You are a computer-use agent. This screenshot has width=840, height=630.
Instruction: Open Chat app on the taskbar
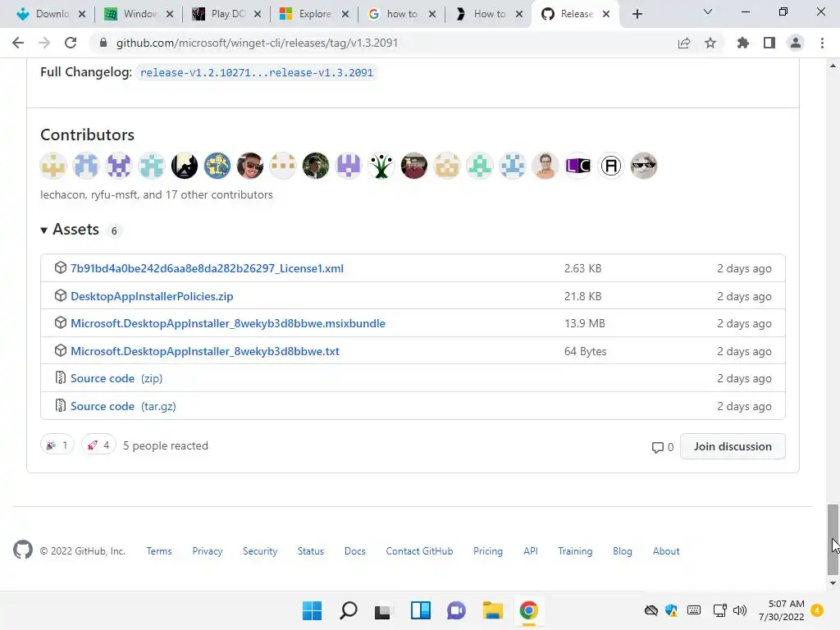pos(456,610)
